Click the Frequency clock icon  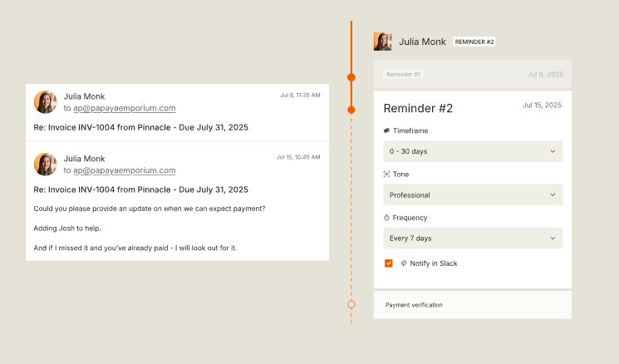click(x=386, y=218)
